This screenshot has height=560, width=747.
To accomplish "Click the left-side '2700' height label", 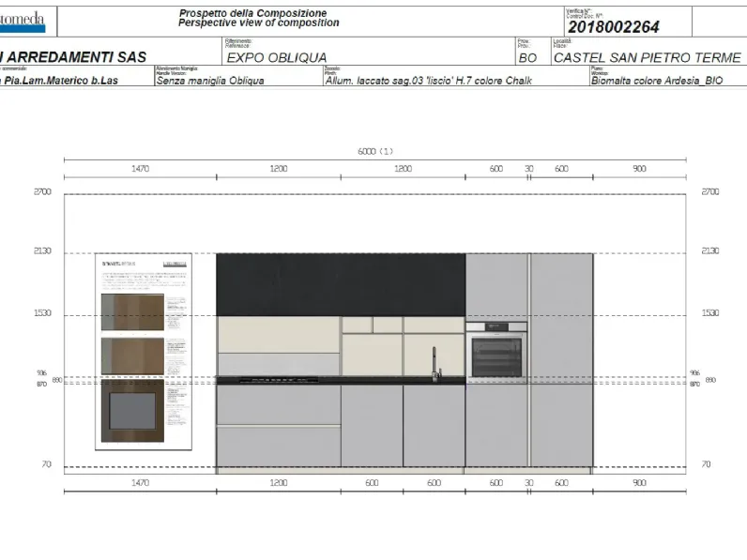I will (x=42, y=192).
